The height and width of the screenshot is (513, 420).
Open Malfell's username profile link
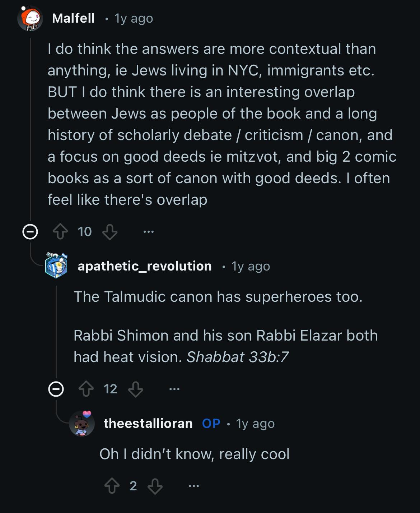tap(74, 18)
